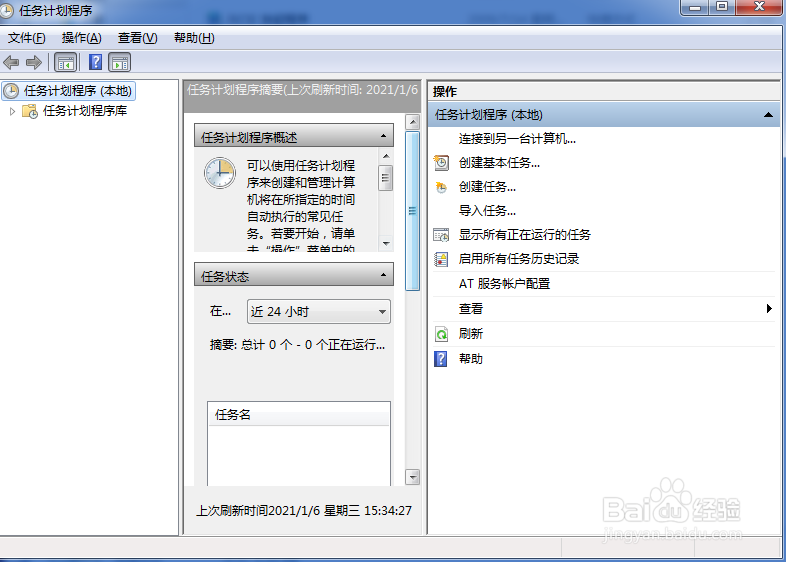
Task: Expand the 任务计划程序库 tree node
Action: 13,111
